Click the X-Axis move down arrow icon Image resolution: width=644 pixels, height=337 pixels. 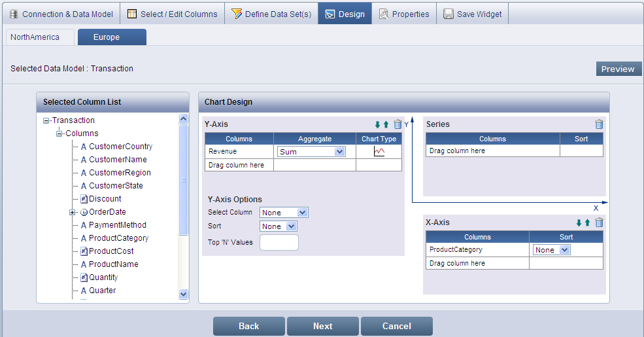tap(579, 222)
